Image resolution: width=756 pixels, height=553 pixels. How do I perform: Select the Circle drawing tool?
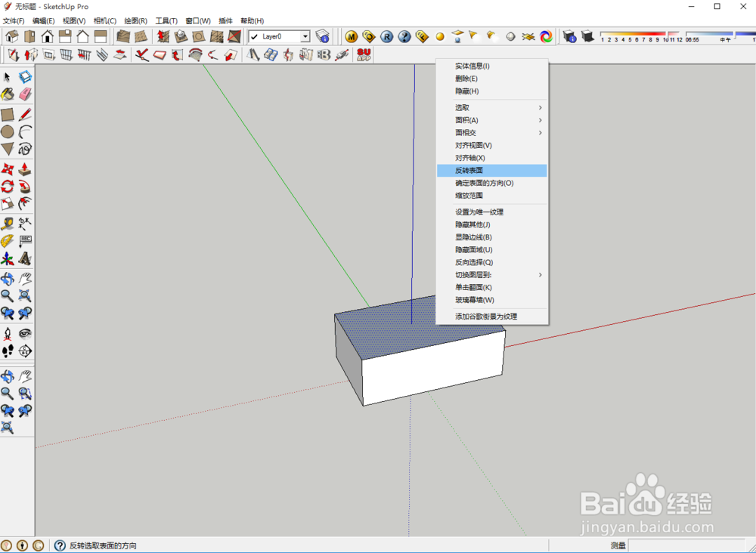[x=8, y=131]
